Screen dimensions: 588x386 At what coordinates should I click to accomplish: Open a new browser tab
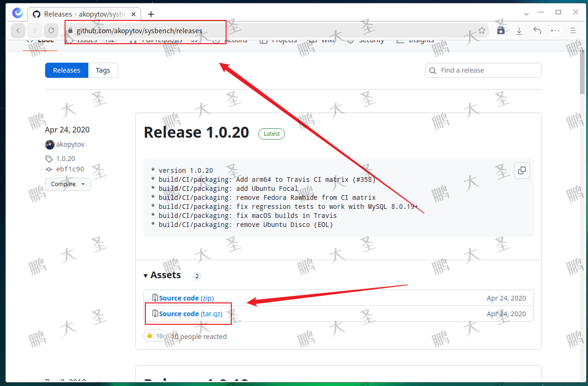(x=151, y=14)
